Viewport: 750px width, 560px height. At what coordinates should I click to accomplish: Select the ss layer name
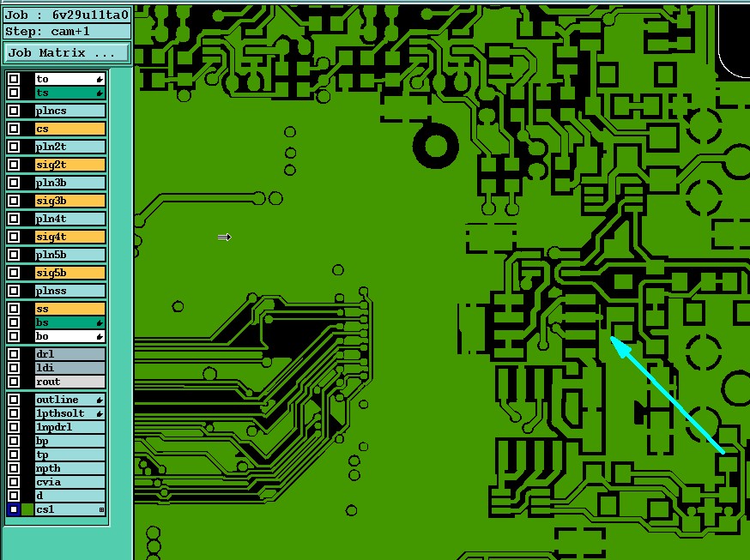click(70, 309)
